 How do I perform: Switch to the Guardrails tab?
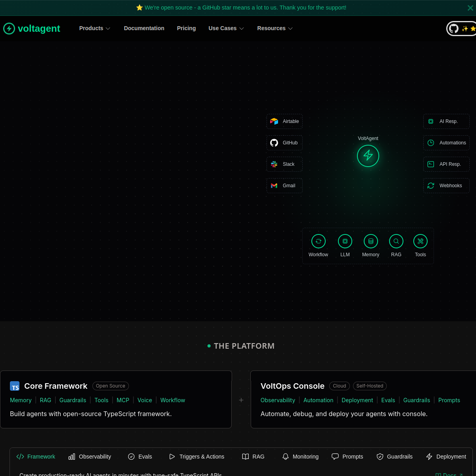tap(394, 457)
